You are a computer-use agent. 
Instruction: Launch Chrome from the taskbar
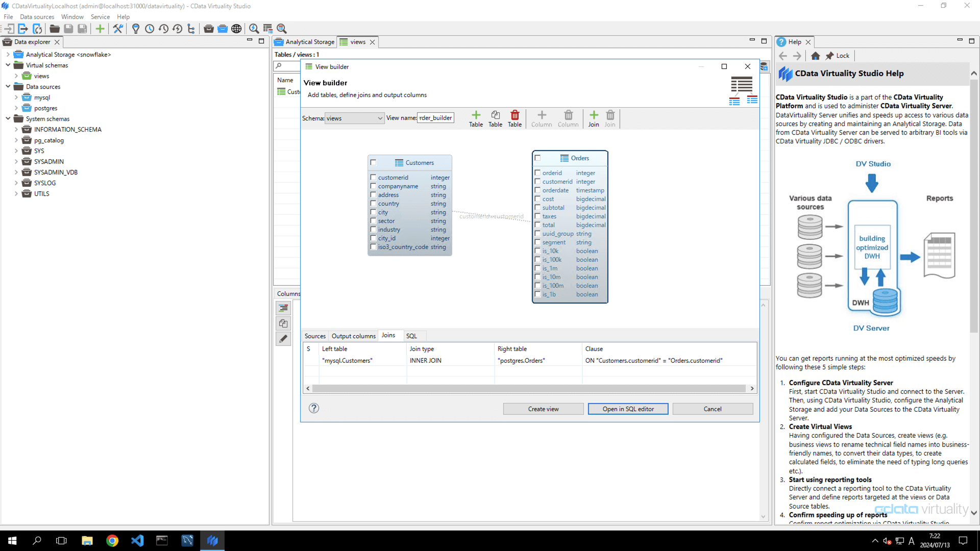[112, 540]
